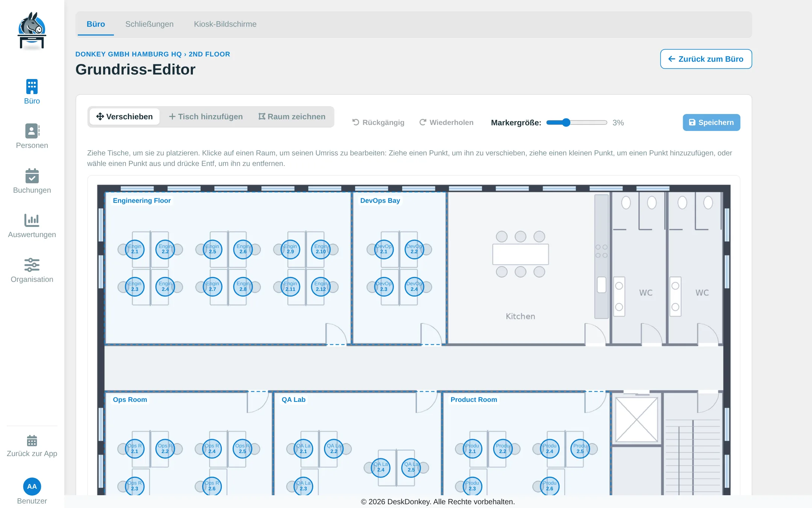Select the Engineering Floor room label
The width and height of the screenshot is (812, 508).
[x=142, y=201]
